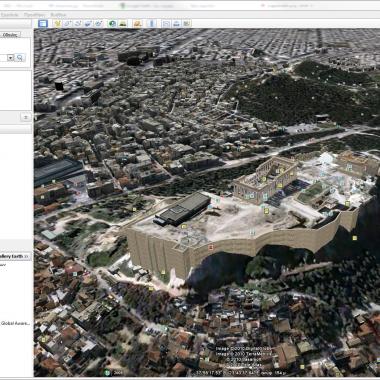This screenshot has height=380, width=380.
Task: Open the Προσθήκη menu
Action: click(x=34, y=15)
